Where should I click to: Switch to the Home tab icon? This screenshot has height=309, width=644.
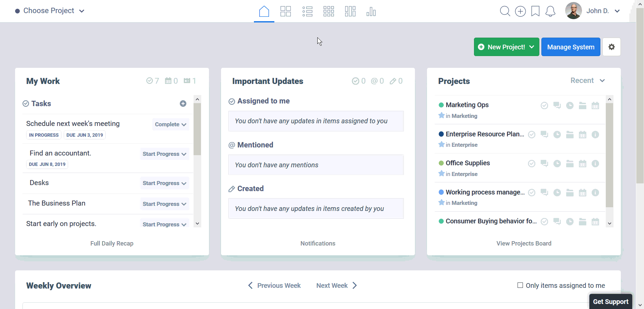pos(264,11)
